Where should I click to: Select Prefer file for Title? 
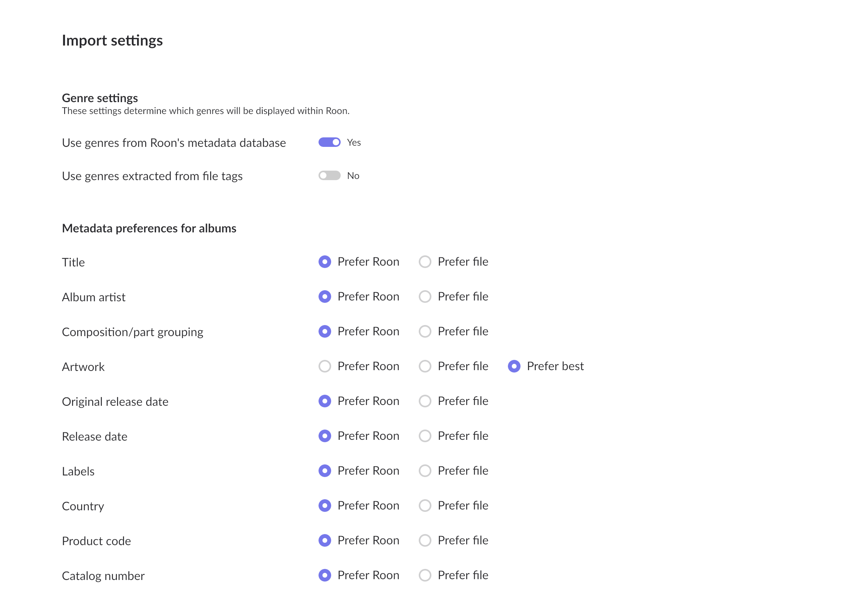tap(425, 262)
